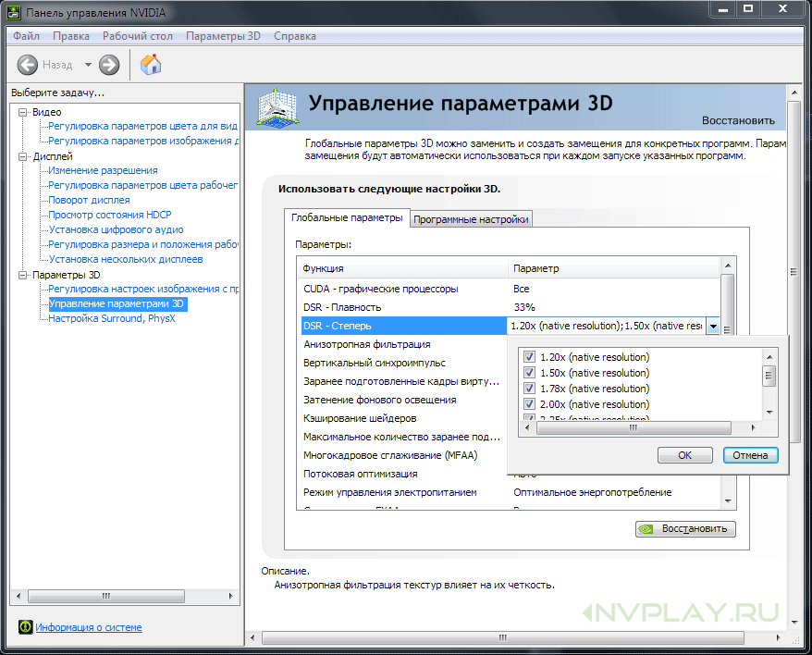Click parameters list scroll down arrow
The height and width of the screenshot is (655, 812).
coord(728,501)
